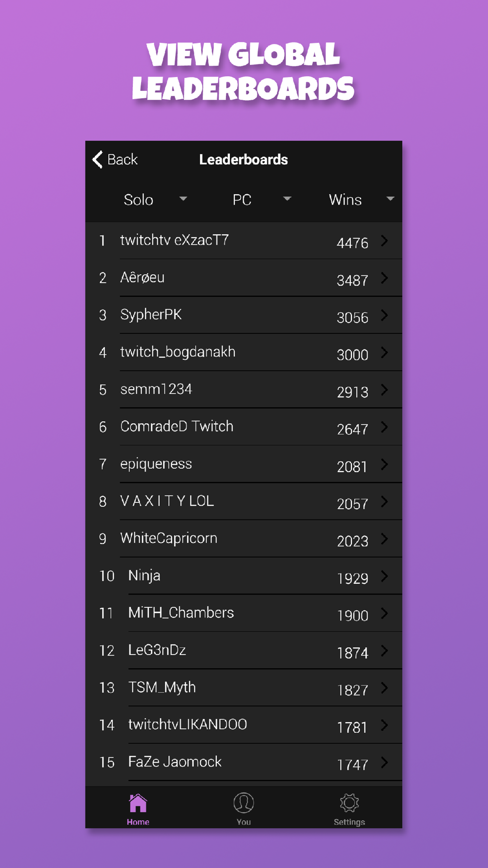This screenshot has height=868, width=488.
Task: Tap the chevron next to twitchtv eXzacT7
Action: click(385, 240)
